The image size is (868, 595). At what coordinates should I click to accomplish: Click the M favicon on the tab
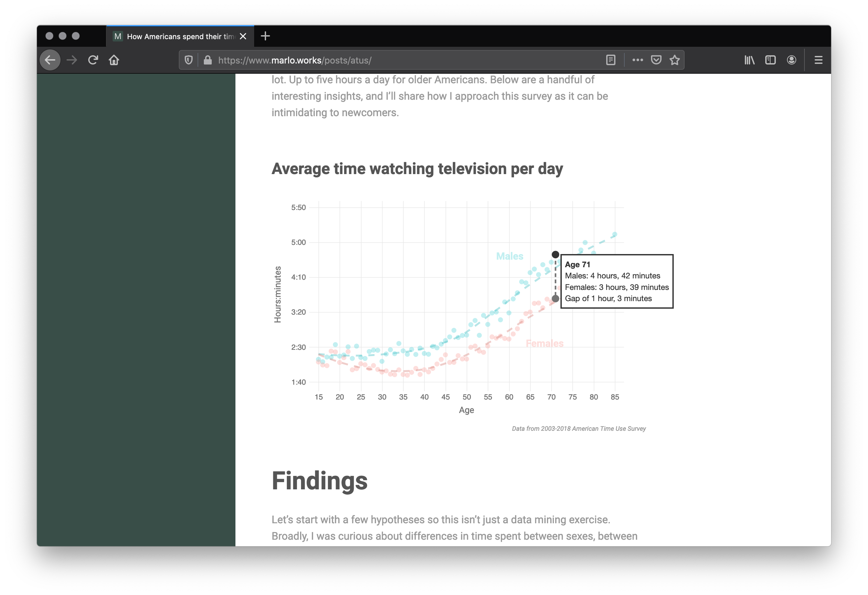118,36
